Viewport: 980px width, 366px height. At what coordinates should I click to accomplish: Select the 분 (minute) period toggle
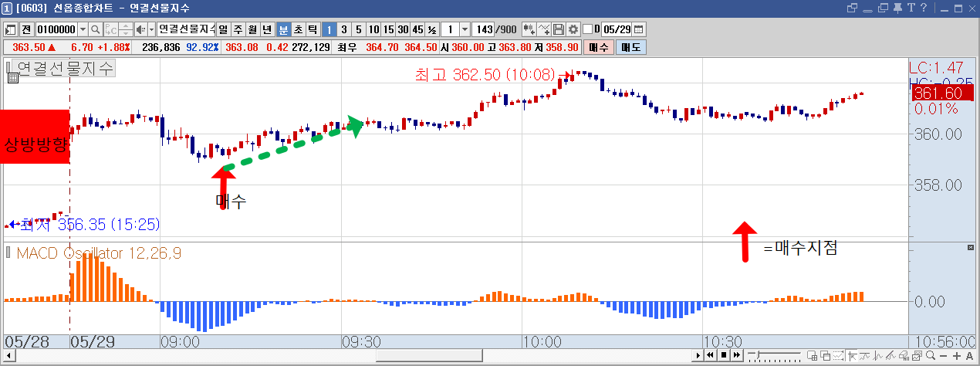pos(284,29)
